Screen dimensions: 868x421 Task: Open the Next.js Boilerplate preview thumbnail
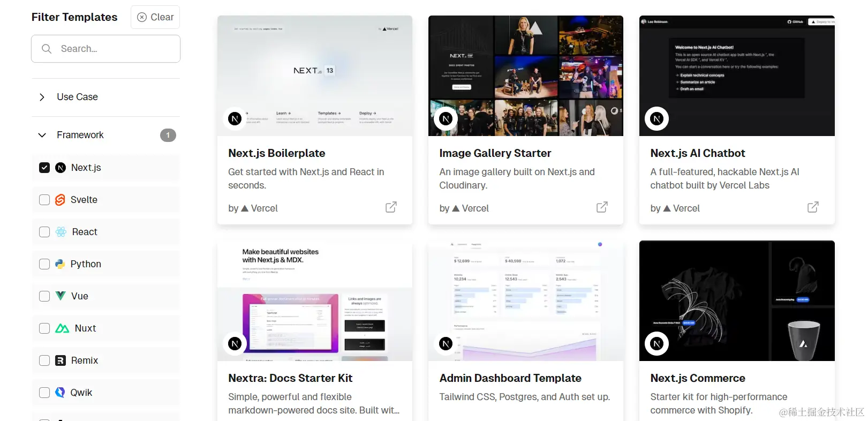(x=315, y=76)
